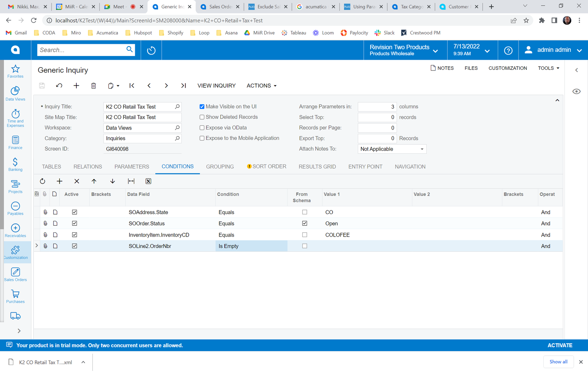Screen dimensions: 588x373
Task: Toggle Expose via OData checkbox
Action: pos(202,128)
